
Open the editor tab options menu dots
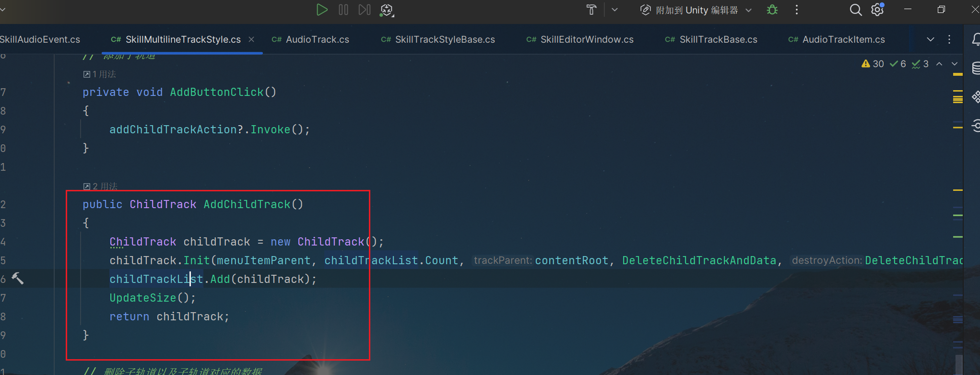tap(949, 39)
